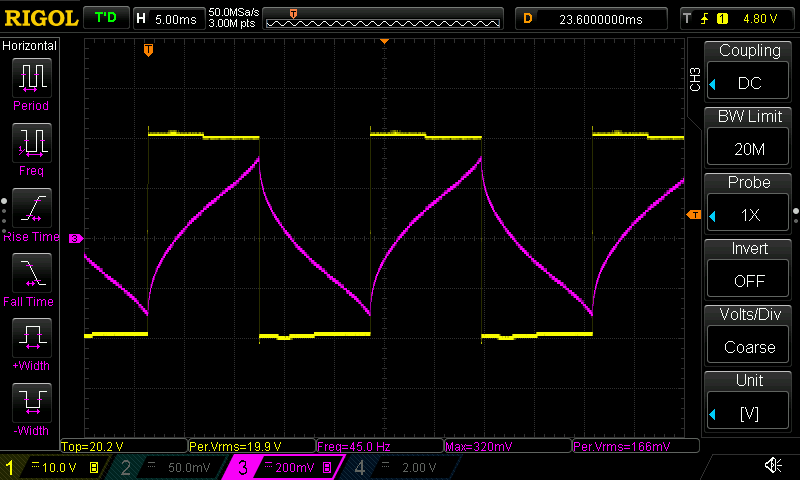
Task: Select the +Width measurement icon
Action: coord(32,338)
